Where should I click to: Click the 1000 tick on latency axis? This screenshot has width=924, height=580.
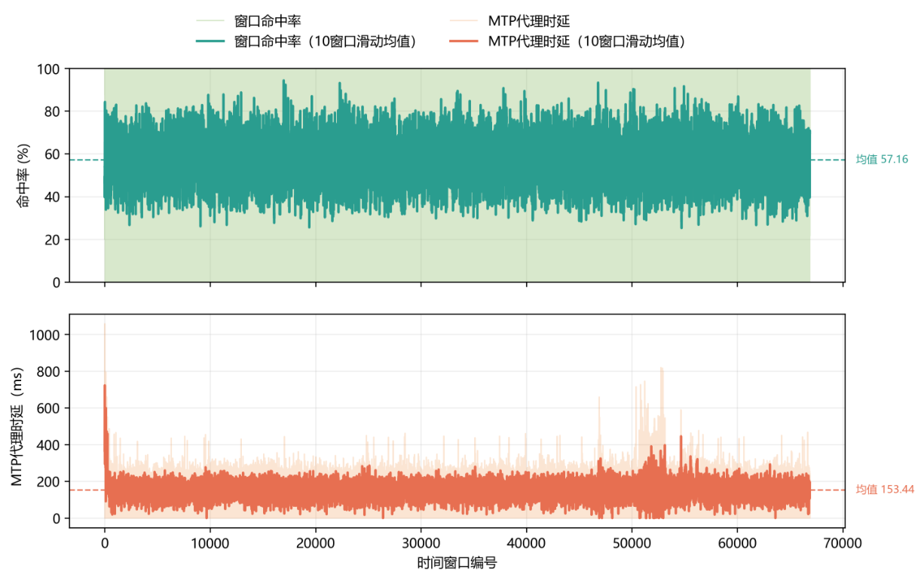(x=44, y=334)
